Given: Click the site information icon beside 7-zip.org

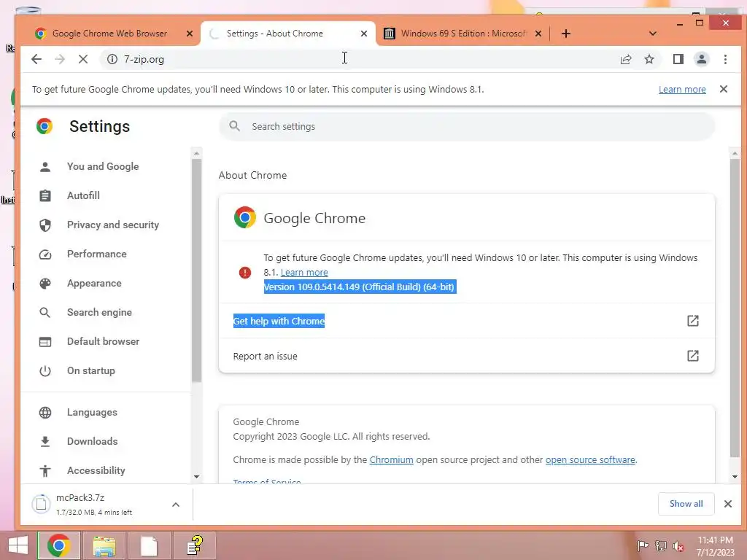Looking at the screenshot, I should (112, 59).
